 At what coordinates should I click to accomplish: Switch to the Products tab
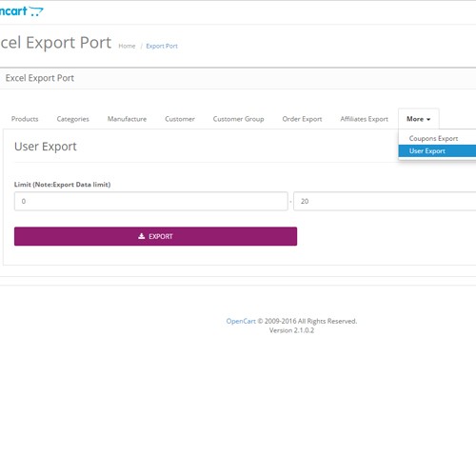[25, 119]
